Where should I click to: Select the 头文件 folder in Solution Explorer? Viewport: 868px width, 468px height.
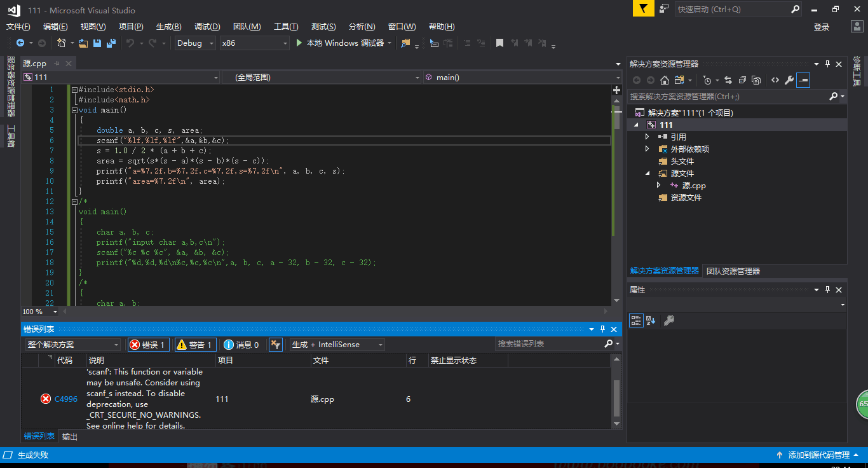tap(682, 161)
